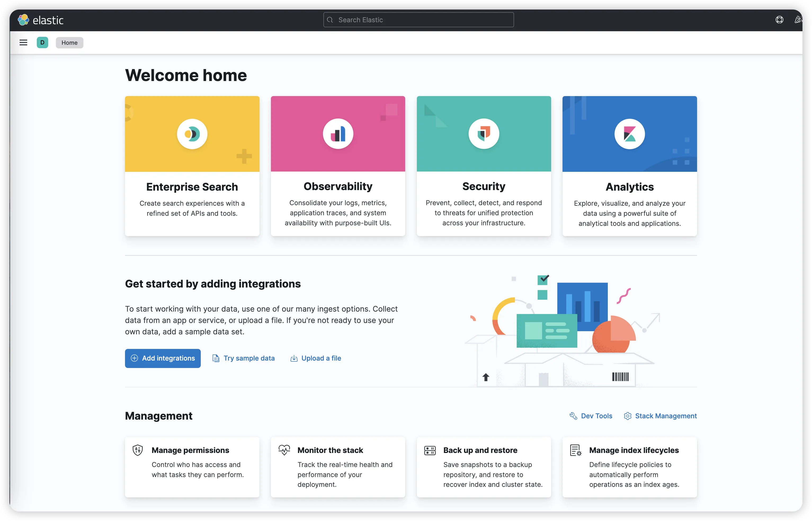This screenshot has height=521, width=812.
Task: Focus the Search Elastic field
Action: click(x=418, y=20)
